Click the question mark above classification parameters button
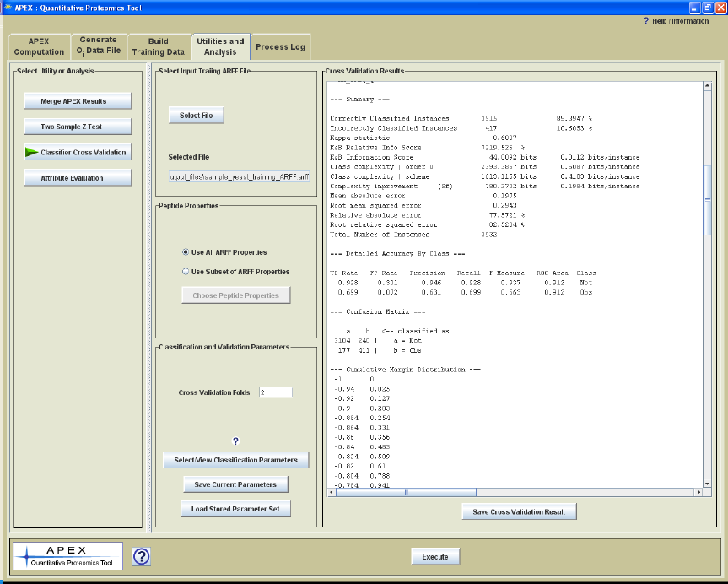 235,441
